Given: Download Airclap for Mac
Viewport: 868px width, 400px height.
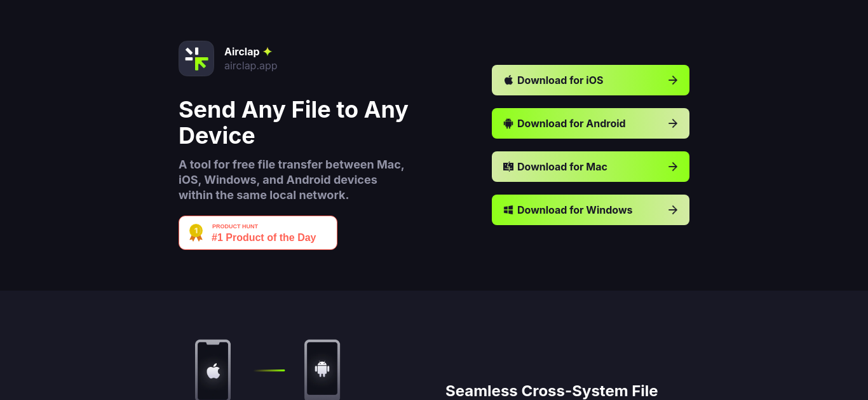Looking at the screenshot, I should pyautogui.click(x=590, y=167).
